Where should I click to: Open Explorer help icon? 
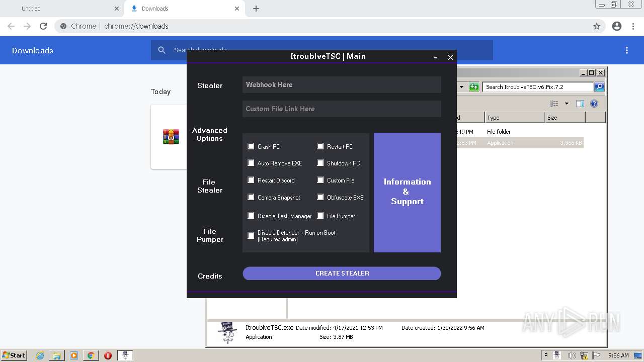tap(594, 104)
